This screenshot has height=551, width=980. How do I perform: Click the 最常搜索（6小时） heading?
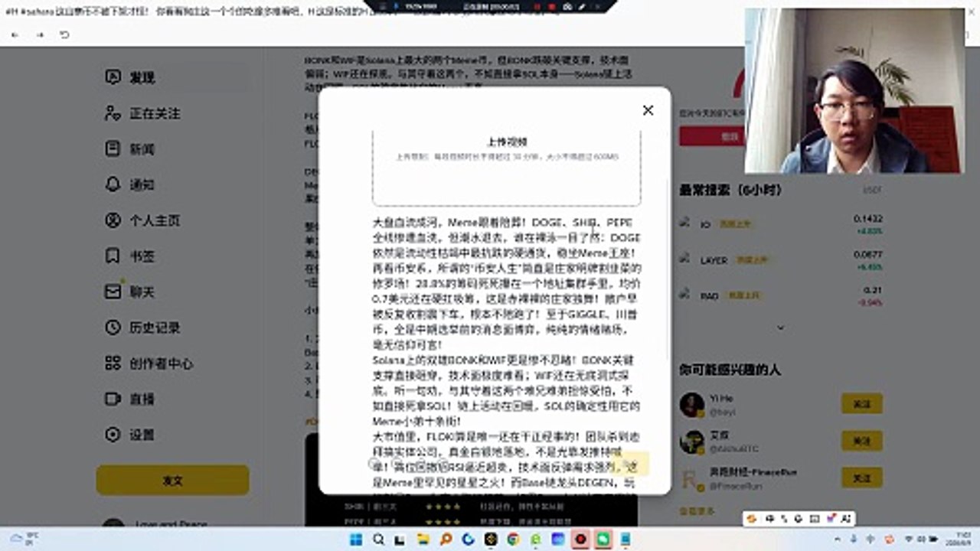point(730,190)
